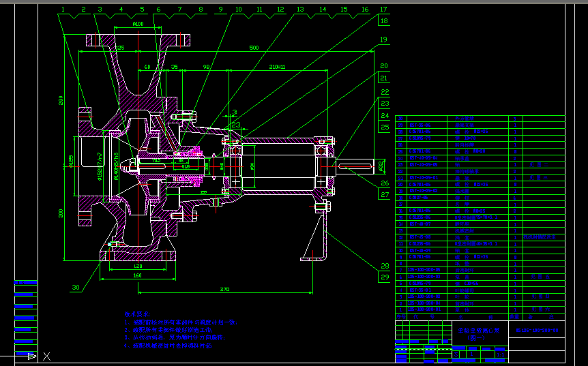The image size is (588, 366).
Task: Click boxed part label 29
Action: pyautogui.click(x=384, y=277)
